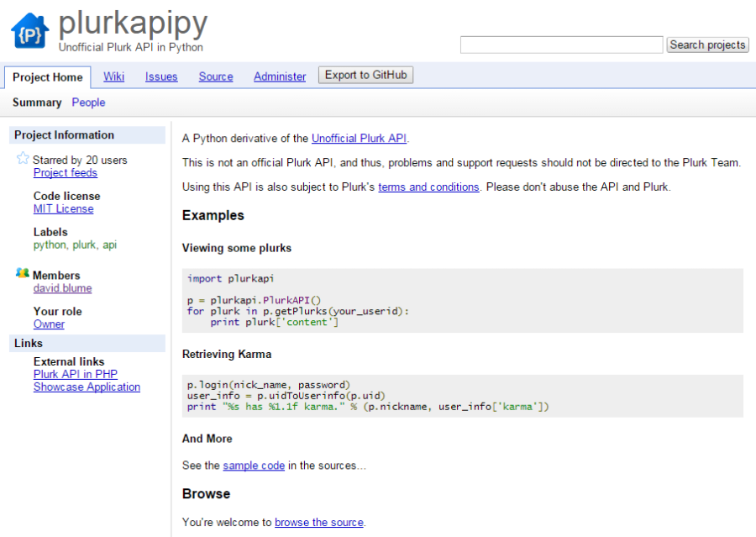Click the Project Information sidebar header
Image resolution: width=756 pixels, height=537 pixels.
[x=87, y=135]
